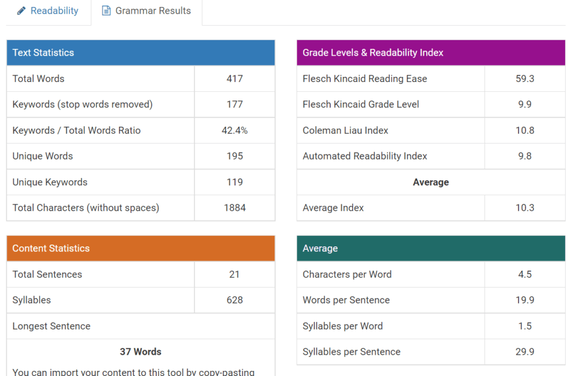This screenshot has width=588, height=376.
Task: Click the pencil icon beside Readability
Action: [22, 11]
